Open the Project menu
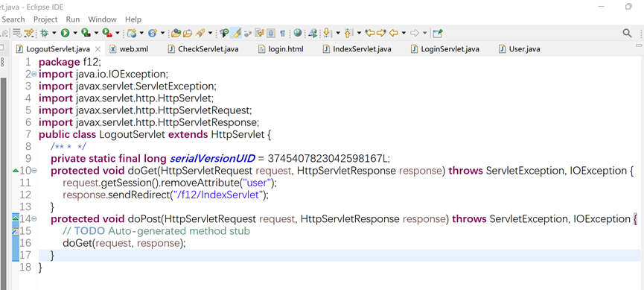This screenshot has width=644, height=290. point(45,19)
